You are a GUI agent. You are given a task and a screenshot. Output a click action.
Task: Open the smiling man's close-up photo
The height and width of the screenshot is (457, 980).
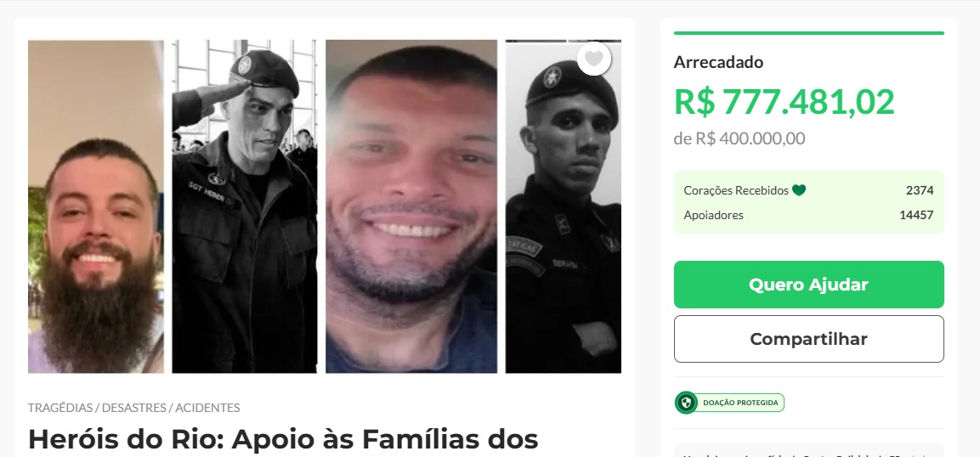click(x=411, y=206)
